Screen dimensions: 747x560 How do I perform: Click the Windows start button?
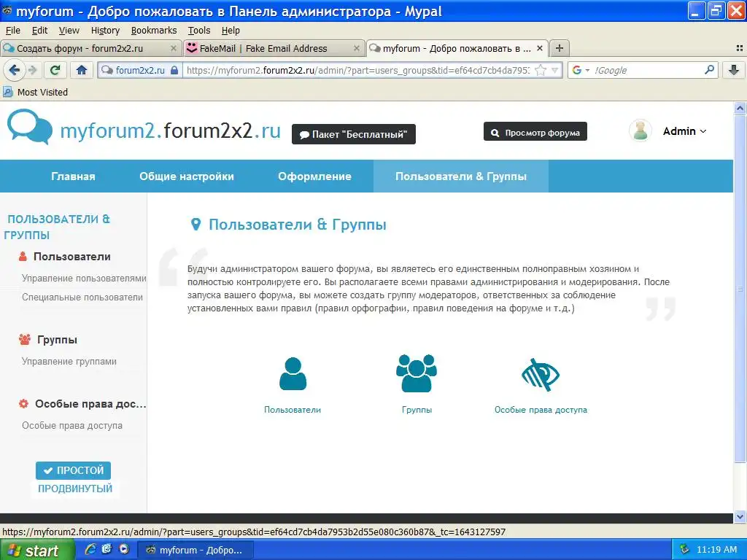coord(37,550)
